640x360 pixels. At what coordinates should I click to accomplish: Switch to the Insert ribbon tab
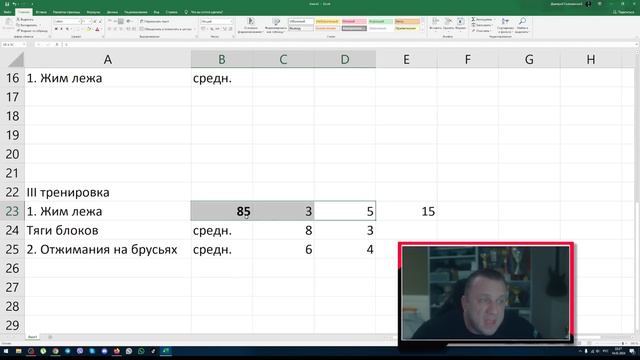41,12
